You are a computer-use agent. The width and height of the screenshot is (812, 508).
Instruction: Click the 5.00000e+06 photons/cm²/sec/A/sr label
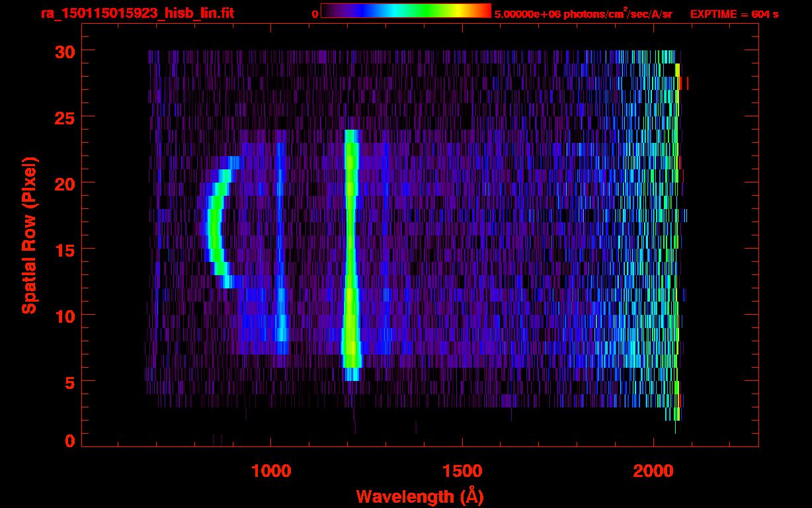pyautogui.click(x=583, y=14)
